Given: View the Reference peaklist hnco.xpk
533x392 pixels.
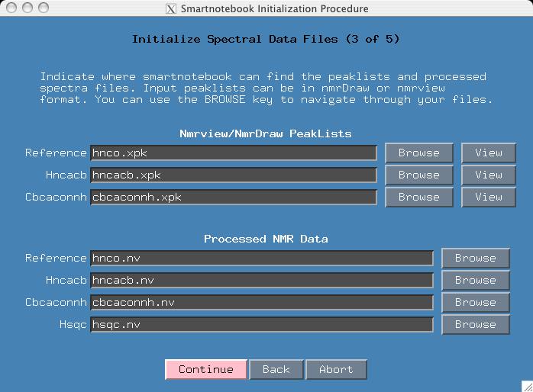Looking at the screenshot, I should tap(489, 153).
